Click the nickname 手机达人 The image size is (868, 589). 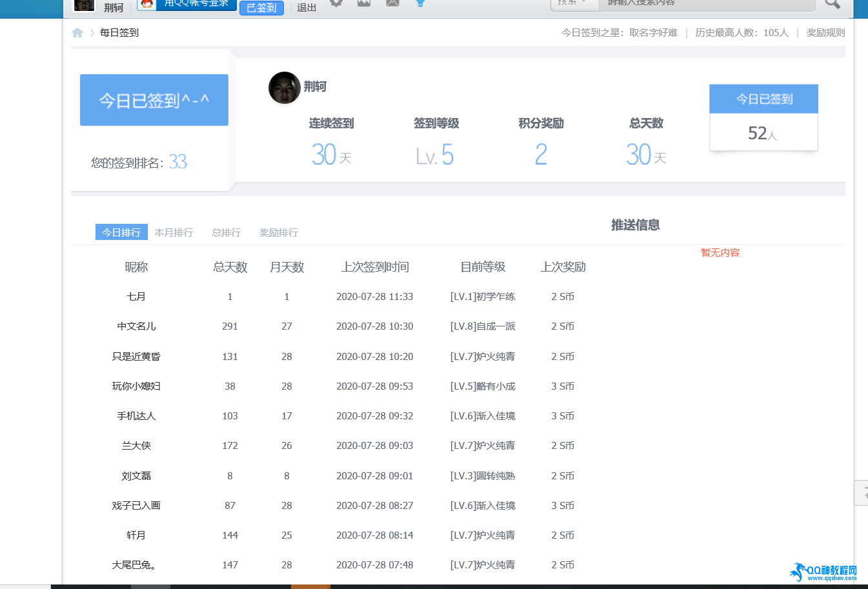[x=136, y=416]
